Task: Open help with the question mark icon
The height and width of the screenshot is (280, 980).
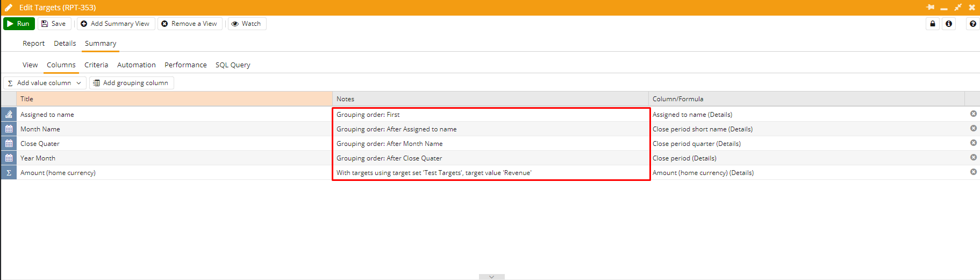Action: (x=973, y=24)
